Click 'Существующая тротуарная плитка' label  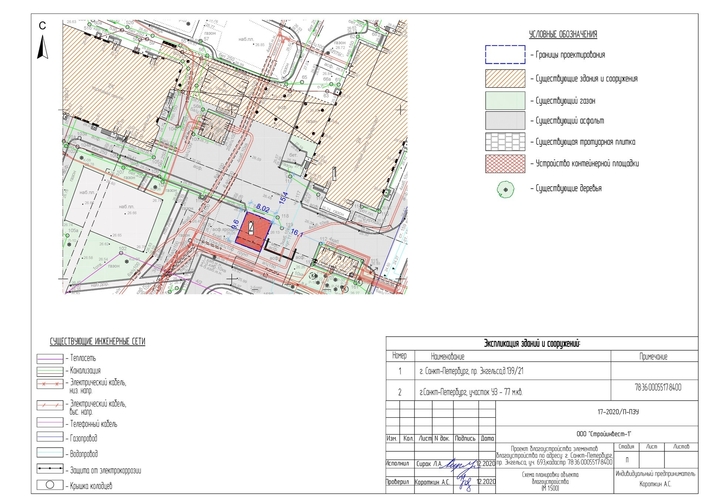pos(585,142)
